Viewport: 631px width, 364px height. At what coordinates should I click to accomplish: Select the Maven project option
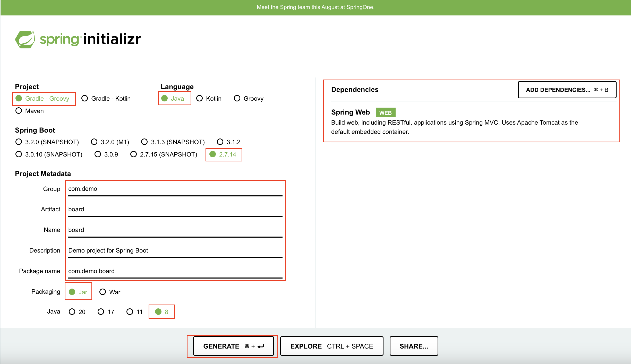tap(19, 111)
